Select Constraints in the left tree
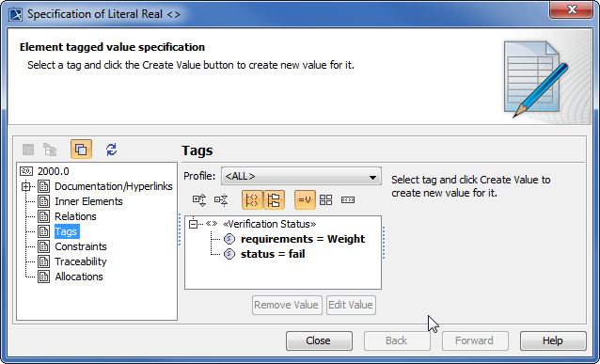 (x=81, y=246)
